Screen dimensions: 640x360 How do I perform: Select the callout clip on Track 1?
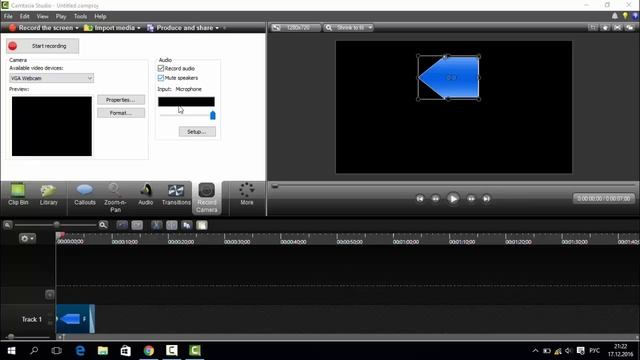click(76, 319)
